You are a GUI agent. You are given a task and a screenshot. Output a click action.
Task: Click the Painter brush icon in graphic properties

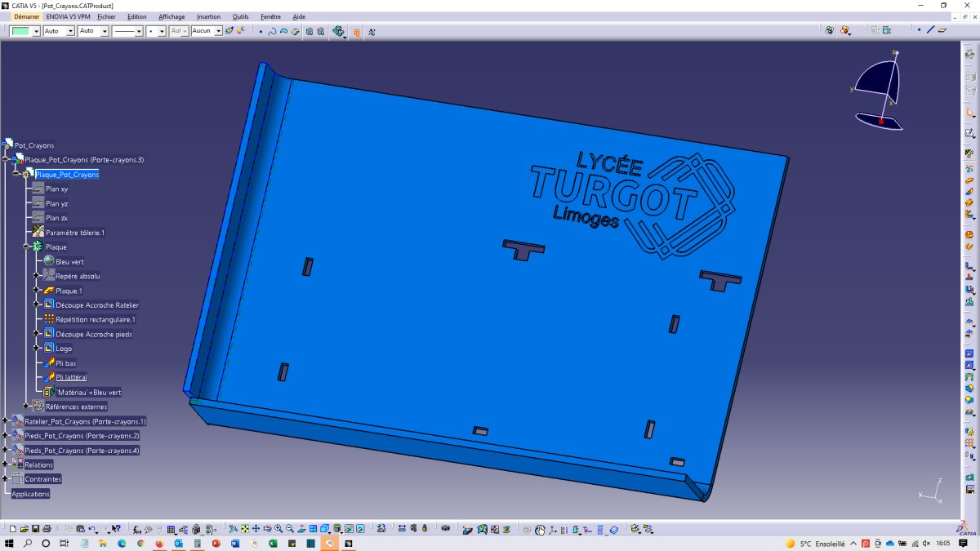(229, 31)
